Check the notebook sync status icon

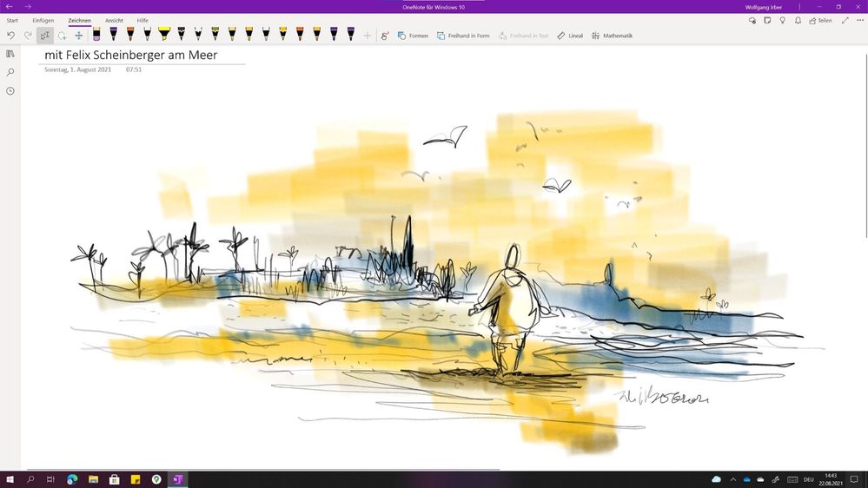(752, 21)
